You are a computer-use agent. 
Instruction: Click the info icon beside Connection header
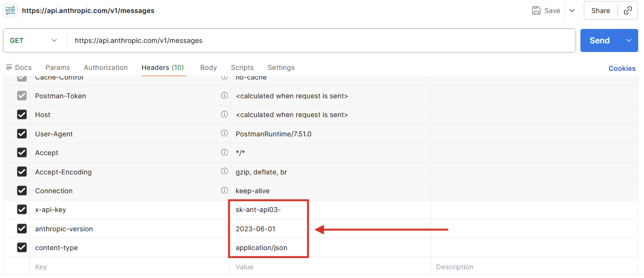[x=224, y=190]
